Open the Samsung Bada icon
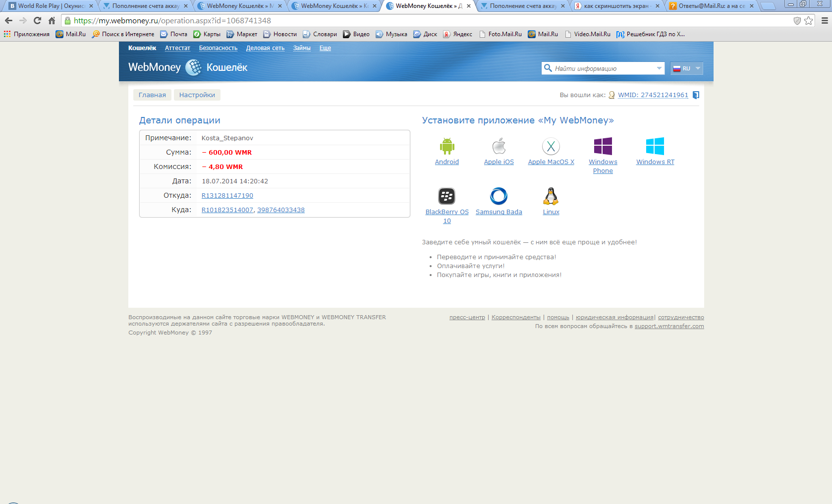This screenshot has height=504, width=832. point(499,196)
